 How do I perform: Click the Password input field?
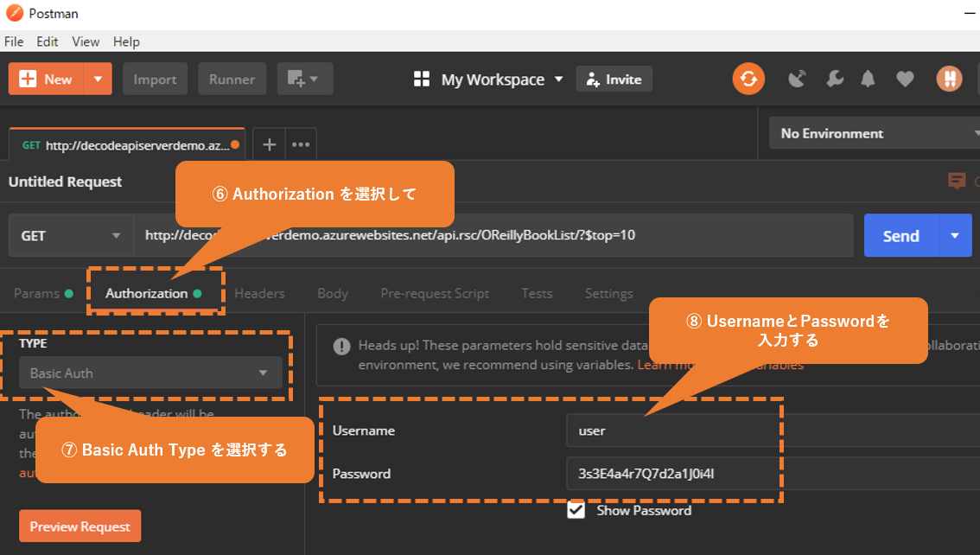pos(773,474)
